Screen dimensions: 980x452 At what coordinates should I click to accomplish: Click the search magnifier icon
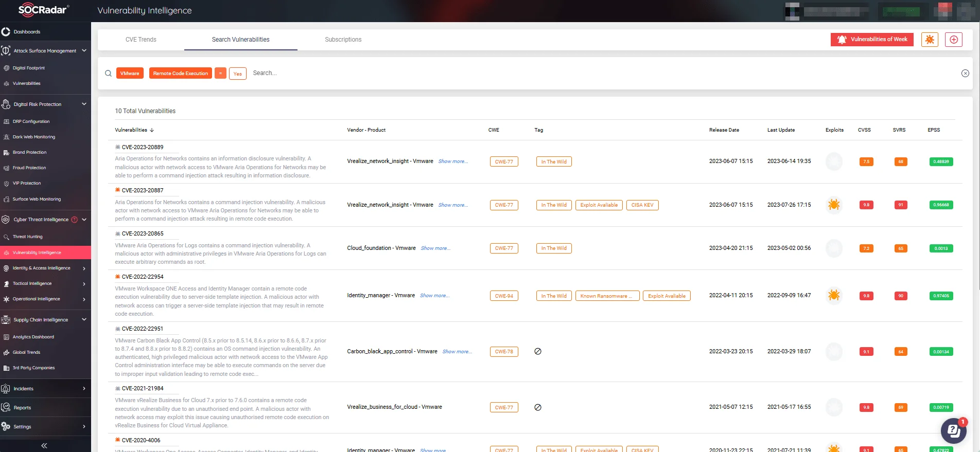(108, 73)
